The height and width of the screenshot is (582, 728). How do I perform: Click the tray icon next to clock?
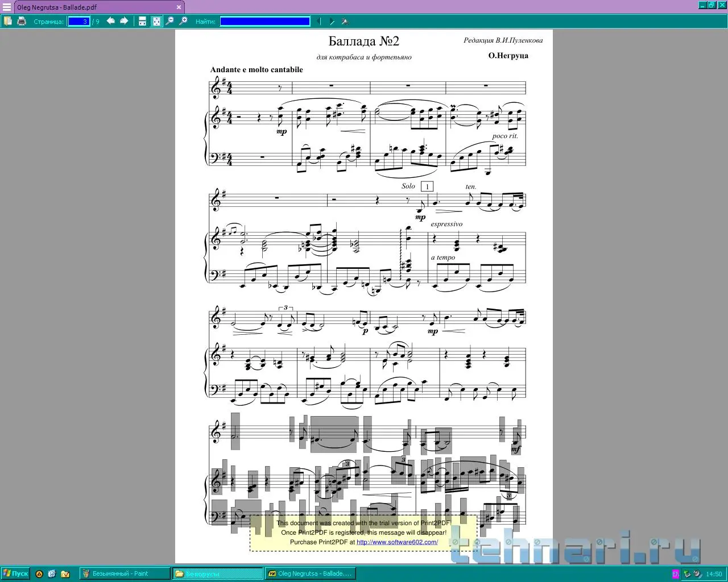697,574
